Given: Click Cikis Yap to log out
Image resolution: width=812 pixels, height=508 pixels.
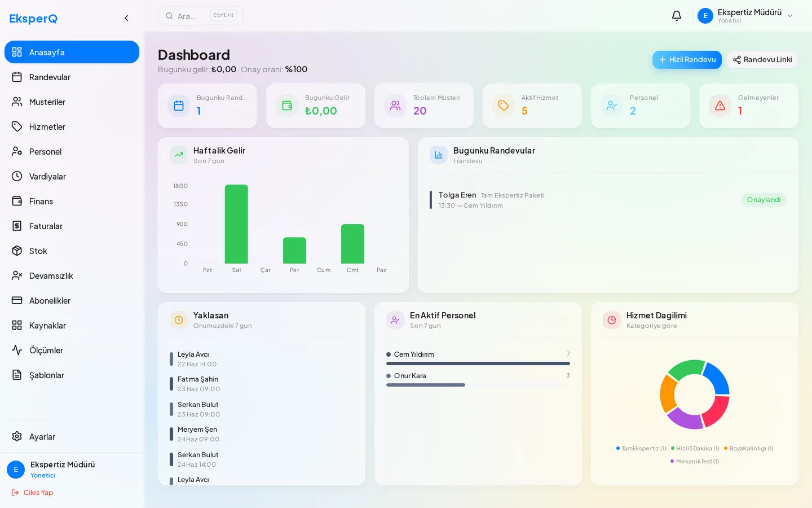Looking at the screenshot, I should pyautogui.click(x=32, y=493).
